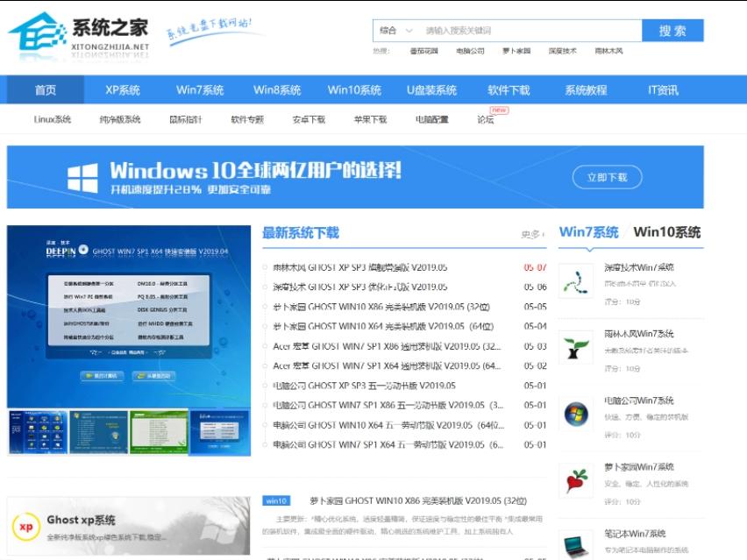
Task: Click the 电脑公司Win7系统 Windows orb icon
Action: 575,415
